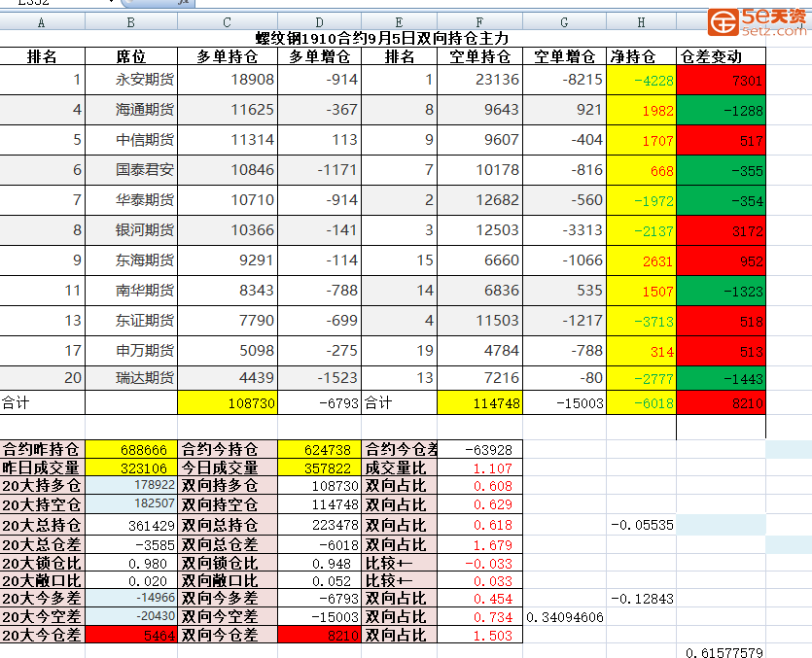Select the column A header
This screenshot has height=658, width=812.
pyautogui.click(x=42, y=21)
